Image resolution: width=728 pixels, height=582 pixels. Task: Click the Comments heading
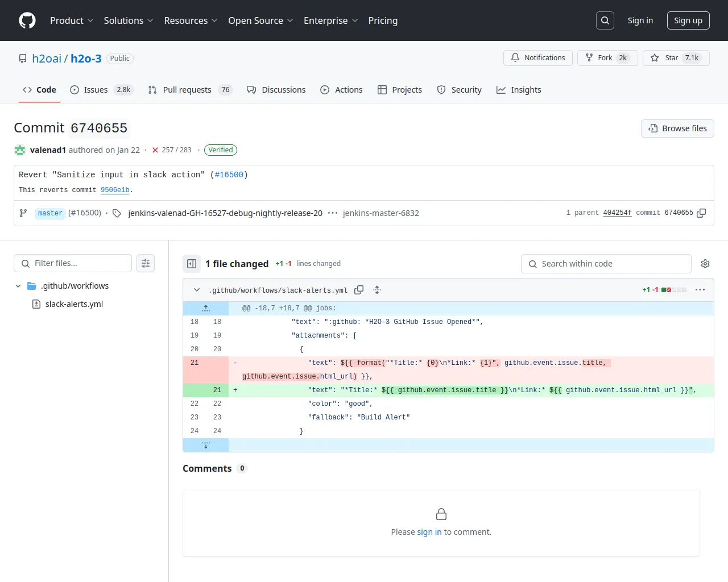tap(207, 468)
